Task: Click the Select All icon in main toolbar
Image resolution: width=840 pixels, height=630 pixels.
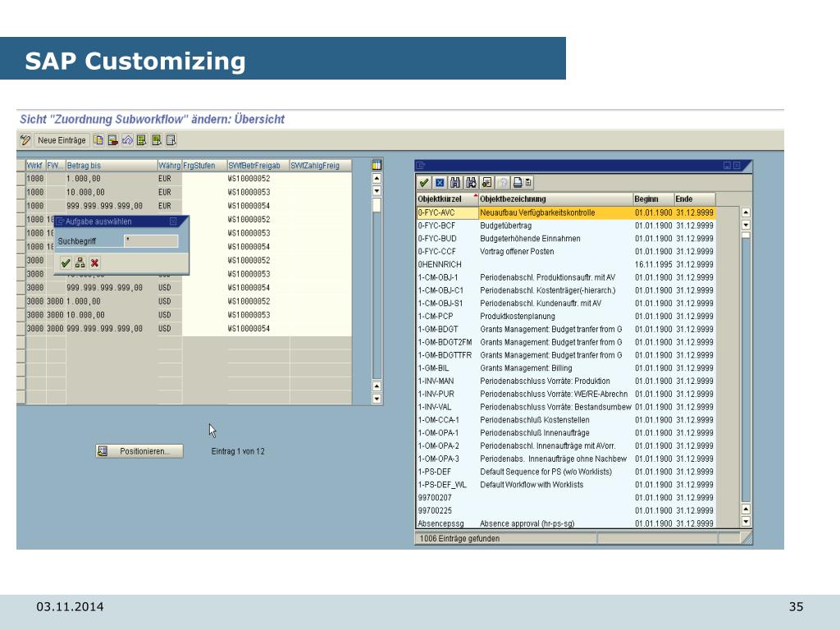Action: tap(141, 140)
